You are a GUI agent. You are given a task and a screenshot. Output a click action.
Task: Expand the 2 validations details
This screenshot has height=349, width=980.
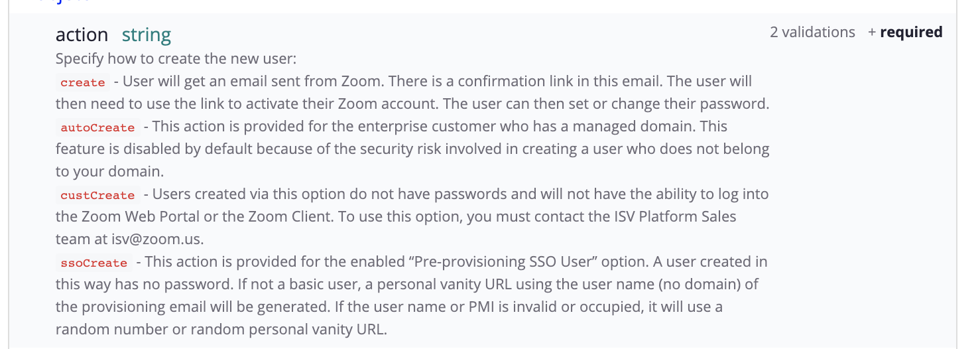[812, 32]
